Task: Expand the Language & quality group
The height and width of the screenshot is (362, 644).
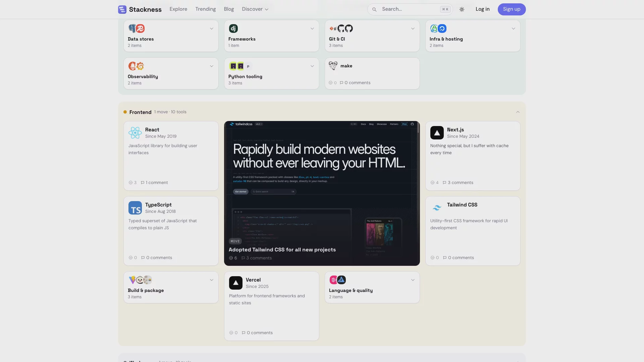Action: pos(413,280)
